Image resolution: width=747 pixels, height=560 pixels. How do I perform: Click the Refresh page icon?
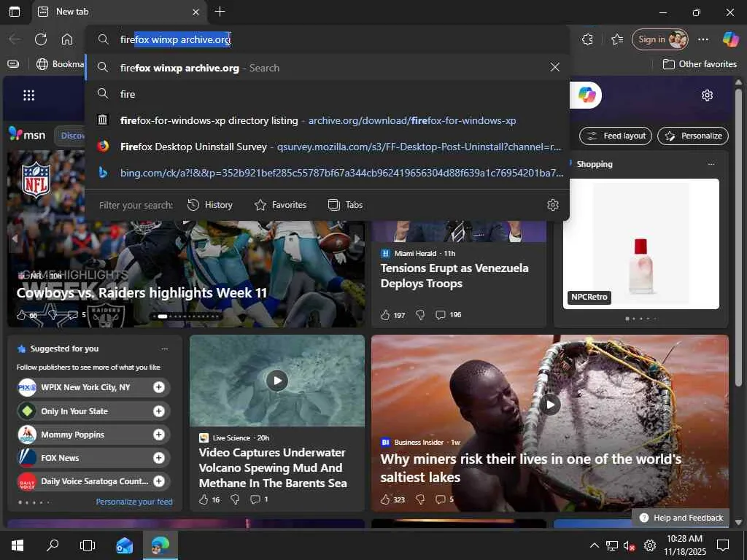[x=41, y=39]
